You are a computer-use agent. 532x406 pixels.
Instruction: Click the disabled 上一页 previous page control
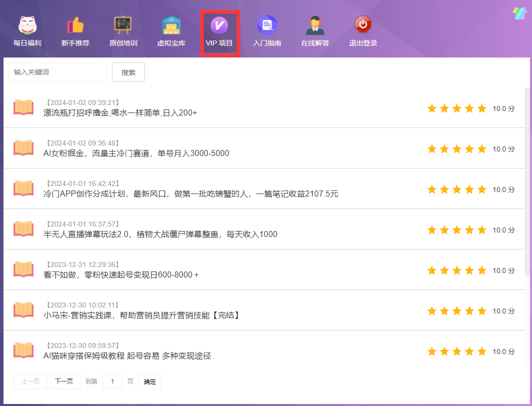point(30,381)
